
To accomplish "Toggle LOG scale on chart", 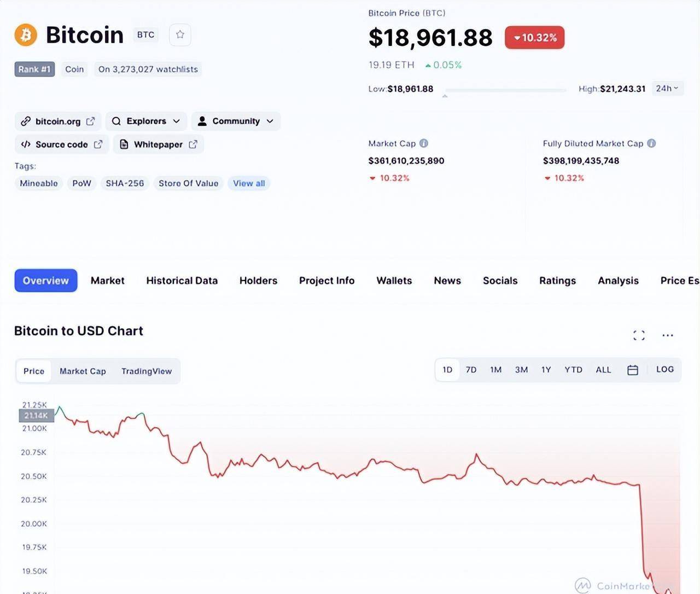I will click(x=665, y=370).
